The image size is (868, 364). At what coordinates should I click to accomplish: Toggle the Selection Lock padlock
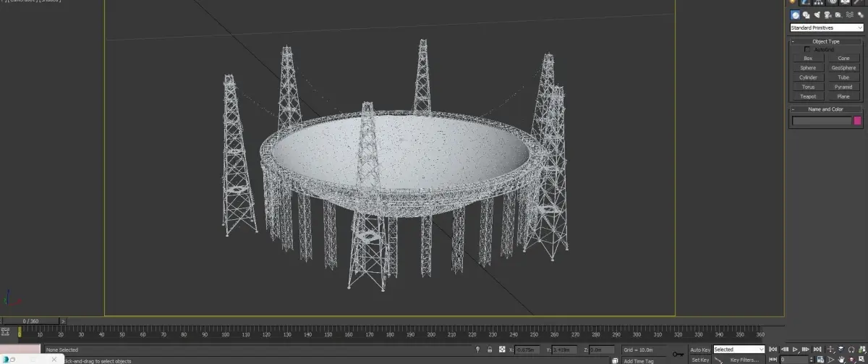tap(490, 350)
